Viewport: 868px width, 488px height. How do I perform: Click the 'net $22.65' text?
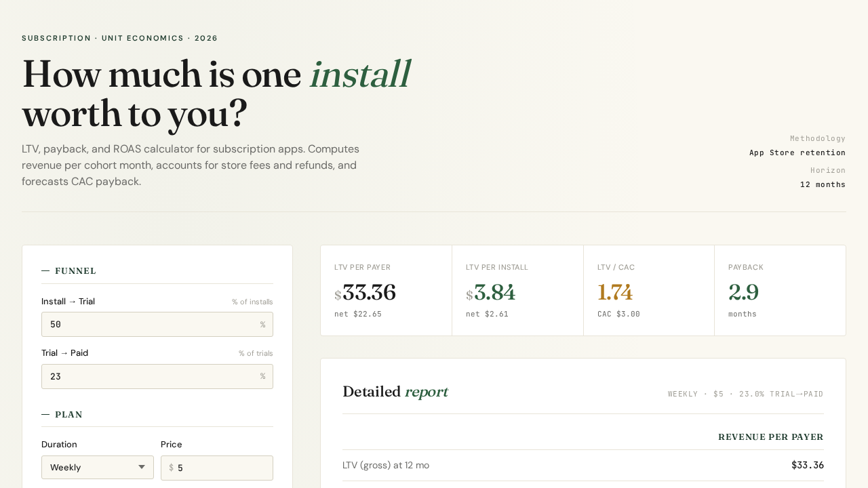[x=358, y=314]
